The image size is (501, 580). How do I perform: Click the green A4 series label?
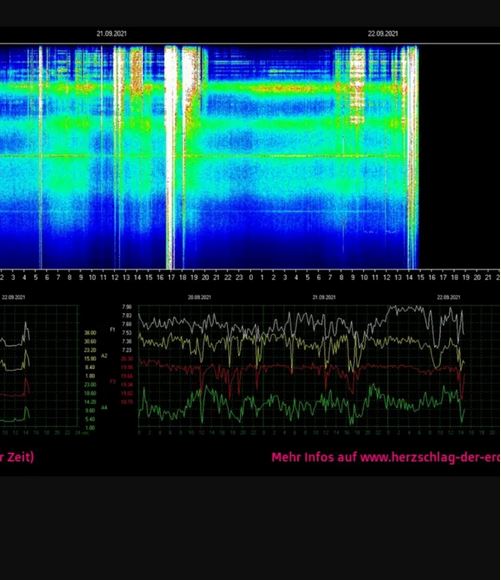104,408
